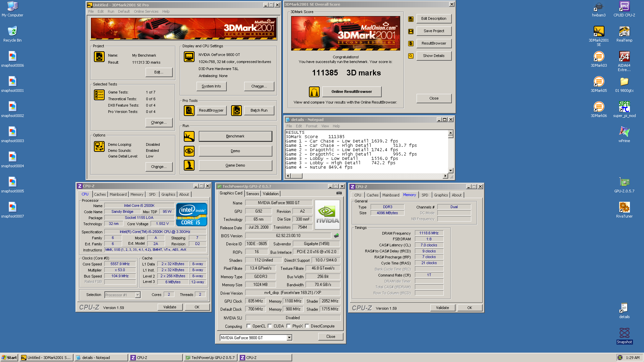Open the CPUID CPU-Z desktop shortcut
The height and width of the screenshot is (362, 644).
(x=624, y=9)
